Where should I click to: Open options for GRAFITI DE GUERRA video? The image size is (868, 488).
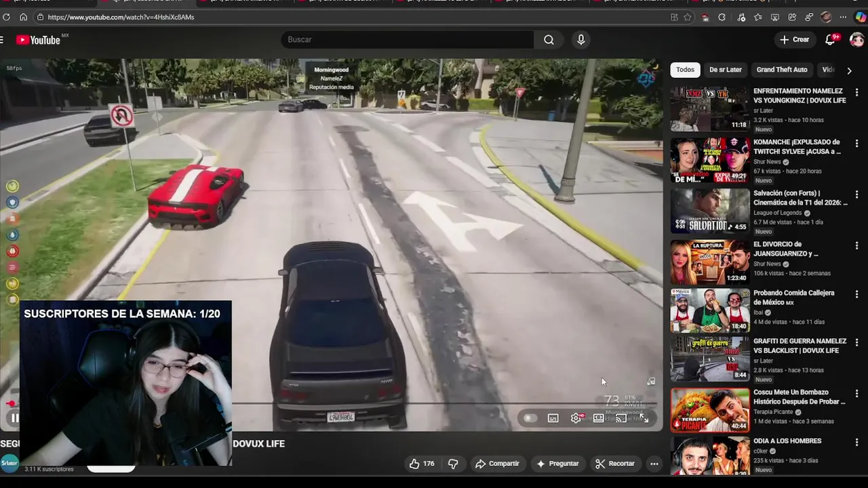[856, 343]
